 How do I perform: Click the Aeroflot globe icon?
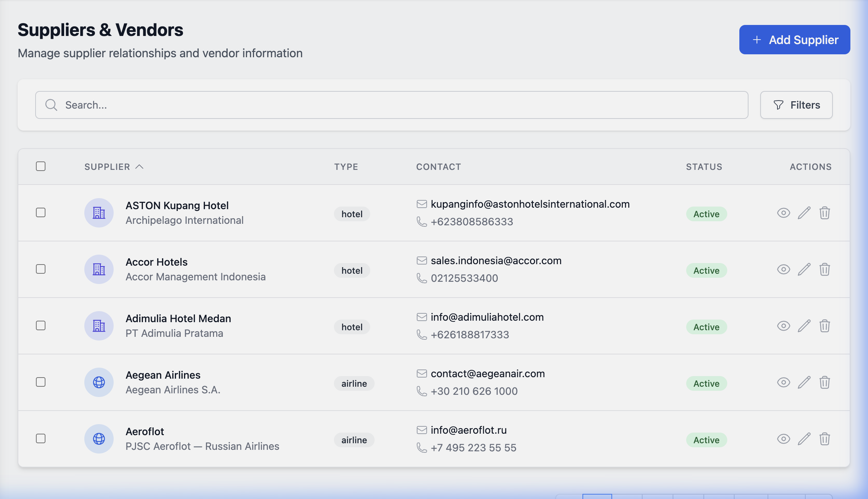tap(99, 439)
